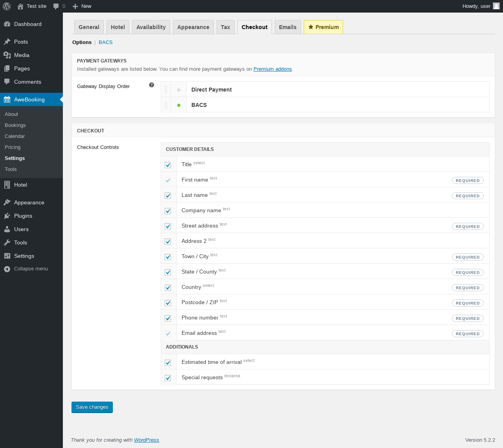Click the WordPress logo icon

[x=7, y=6]
